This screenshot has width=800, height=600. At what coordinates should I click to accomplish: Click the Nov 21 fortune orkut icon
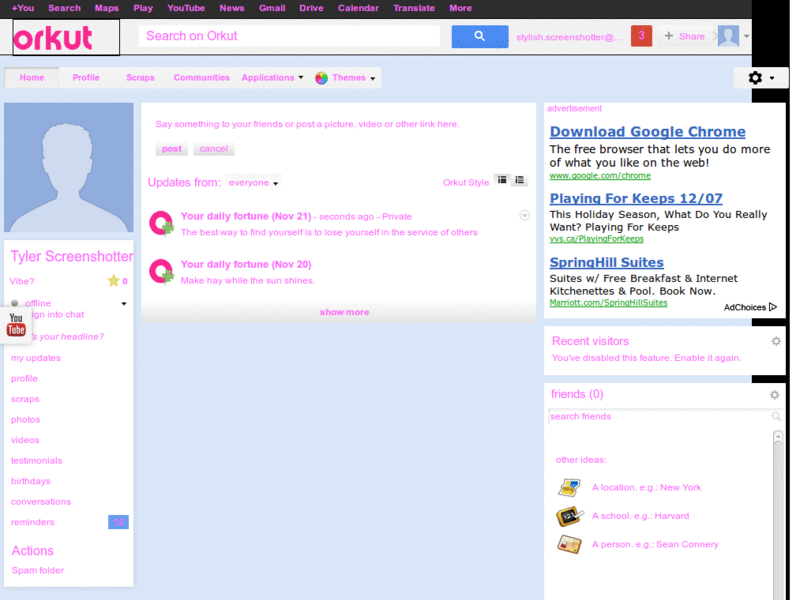pos(161,223)
